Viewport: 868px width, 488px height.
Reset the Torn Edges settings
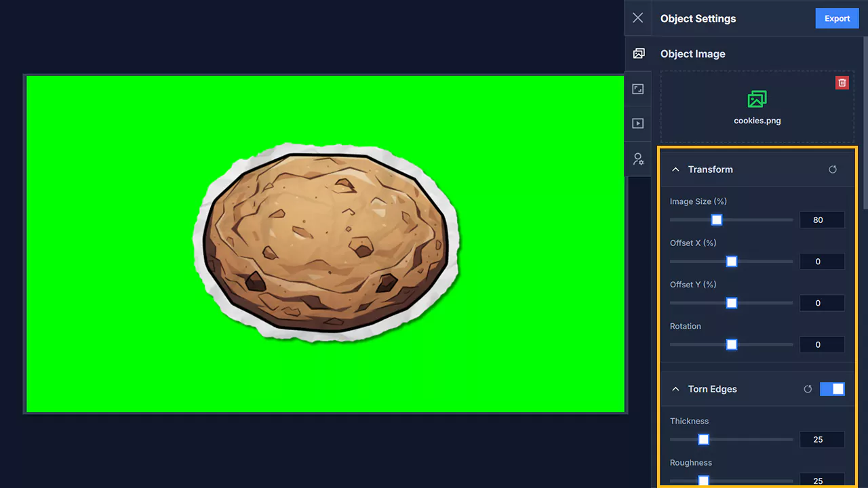808,389
